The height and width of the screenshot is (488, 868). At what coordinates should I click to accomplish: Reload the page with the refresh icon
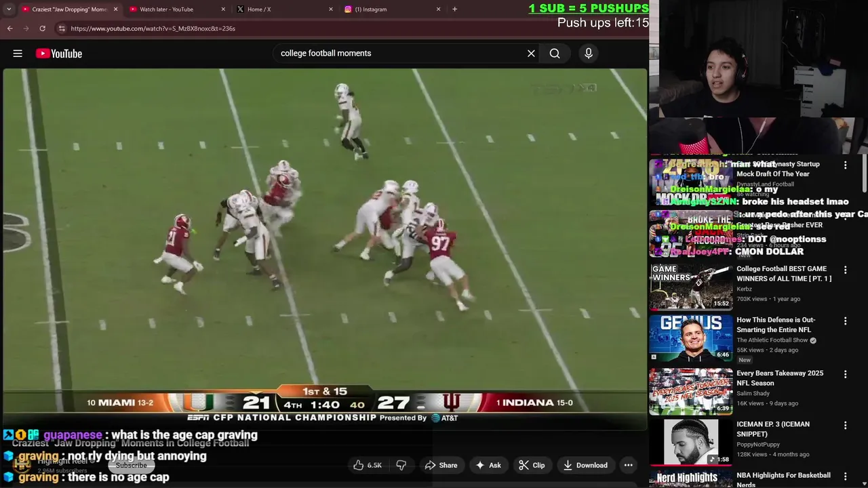point(42,28)
